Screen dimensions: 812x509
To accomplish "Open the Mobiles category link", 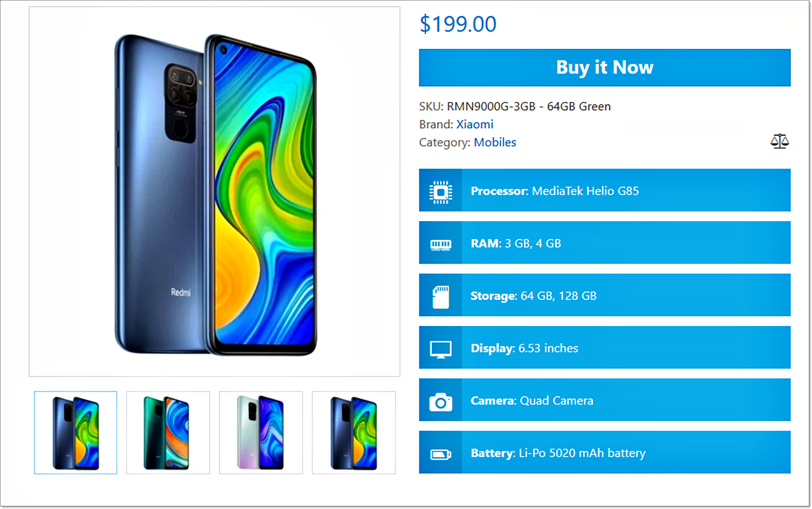I will [495, 142].
